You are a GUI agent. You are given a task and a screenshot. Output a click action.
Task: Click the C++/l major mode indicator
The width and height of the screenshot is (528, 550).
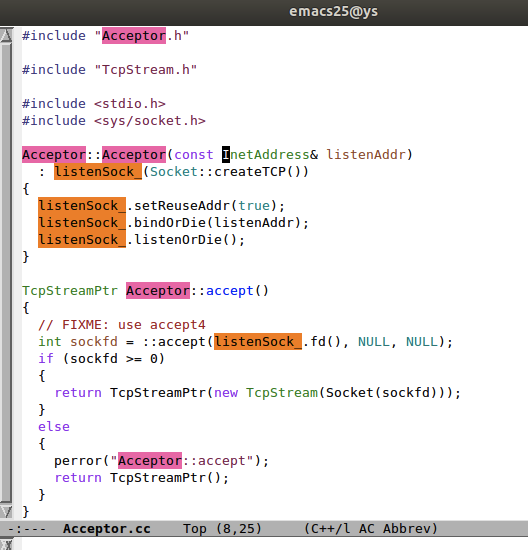coord(327,529)
